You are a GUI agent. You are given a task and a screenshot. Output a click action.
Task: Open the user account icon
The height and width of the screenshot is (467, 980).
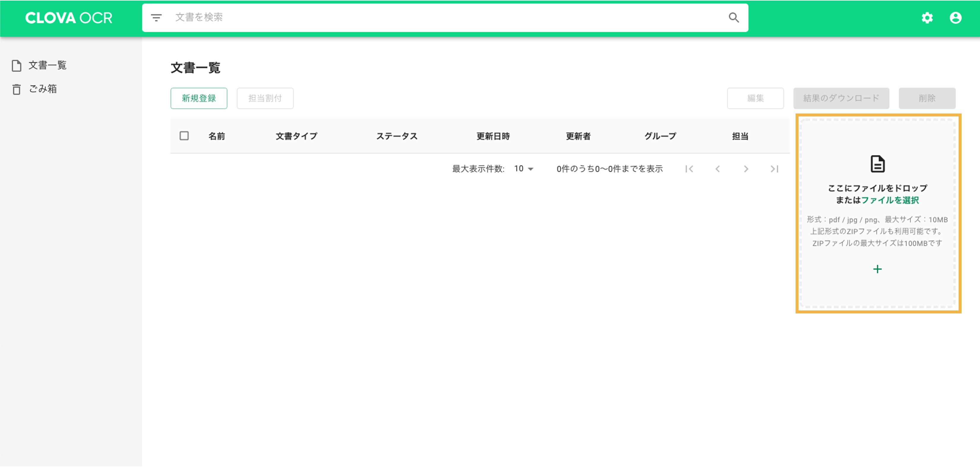[x=955, y=18]
